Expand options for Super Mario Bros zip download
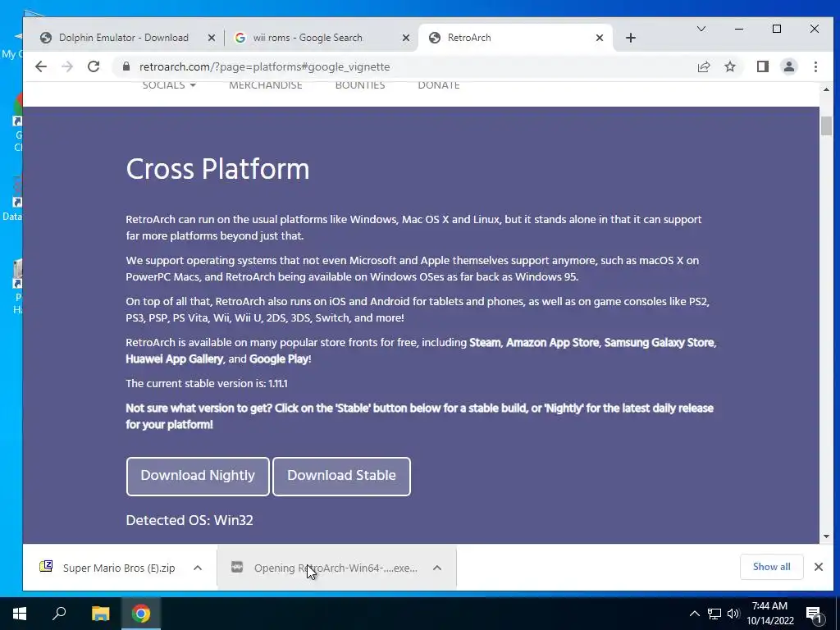The image size is (840, 630). click(x=197, y=568)
